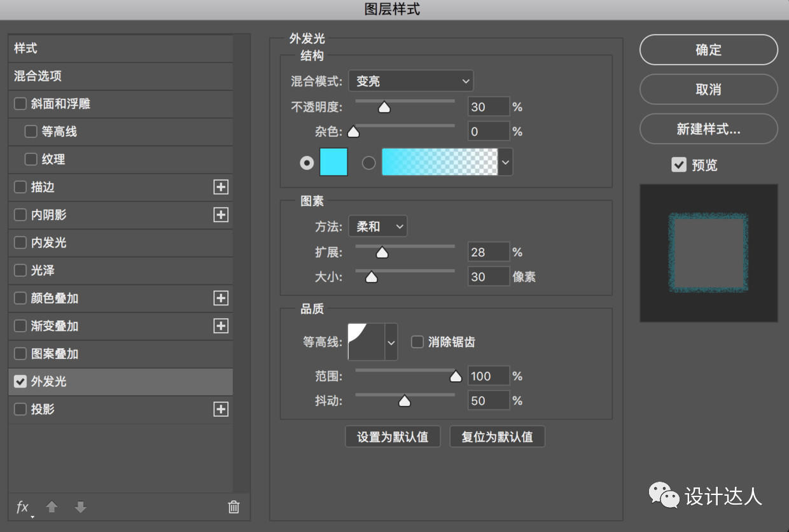Uncheck the 预览 preview checkbox
The height and width of the screenshot is (532, 789).
click(678, 165)
